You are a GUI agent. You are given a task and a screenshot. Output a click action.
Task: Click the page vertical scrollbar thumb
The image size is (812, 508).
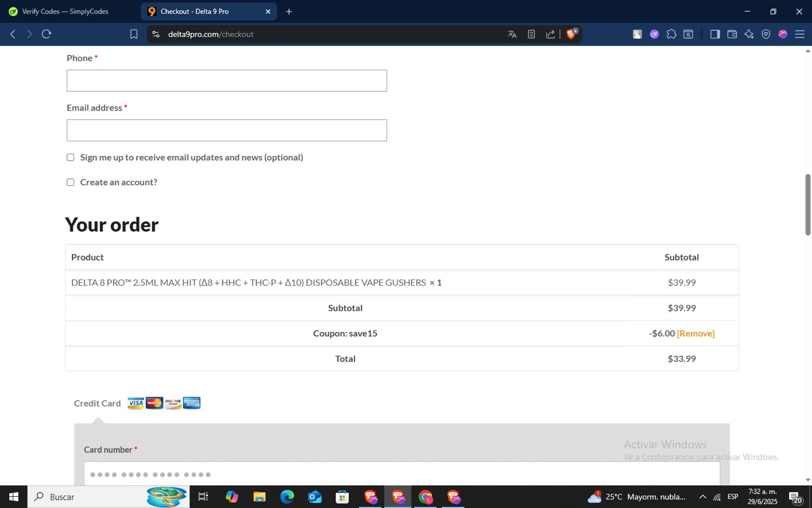point(808,205)
